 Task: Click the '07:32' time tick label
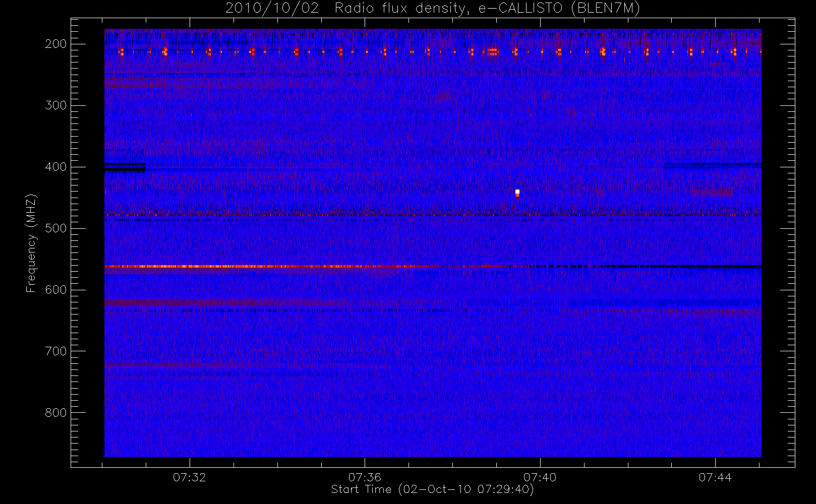click(x=190, y=477)
